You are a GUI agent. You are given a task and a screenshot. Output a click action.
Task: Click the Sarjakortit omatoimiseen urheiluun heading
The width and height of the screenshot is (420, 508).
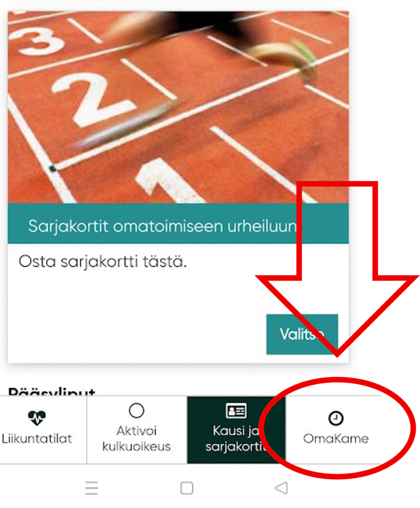[162, 226]
